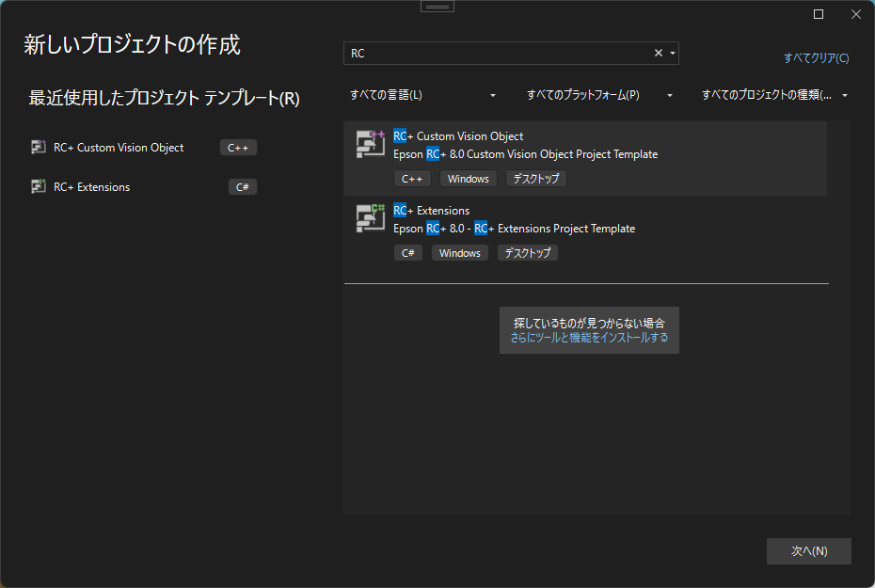Click the すべてクリア(C) link

pos(816,58)
